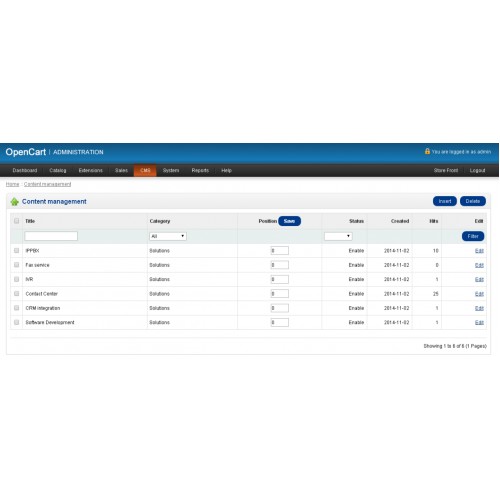Check the Software Development row checkbox
The width and height of the screenshot is (500, 500).
click(16, 322)
